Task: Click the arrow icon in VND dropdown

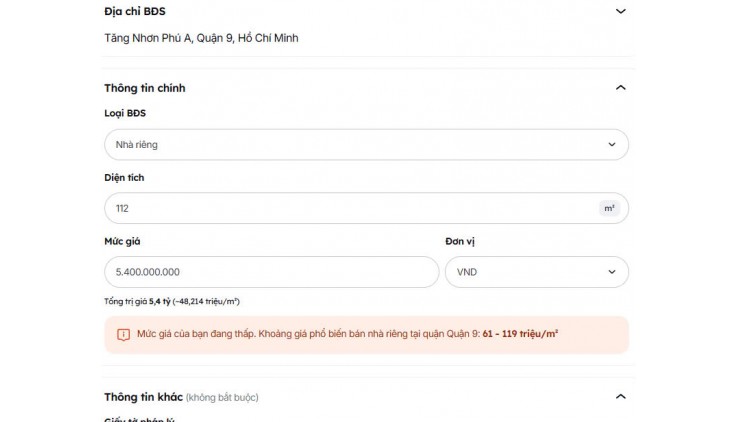Action: coord(611,272)
